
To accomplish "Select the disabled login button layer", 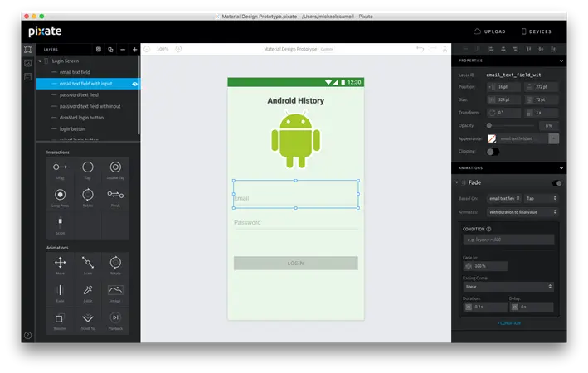I will (88, 118).
